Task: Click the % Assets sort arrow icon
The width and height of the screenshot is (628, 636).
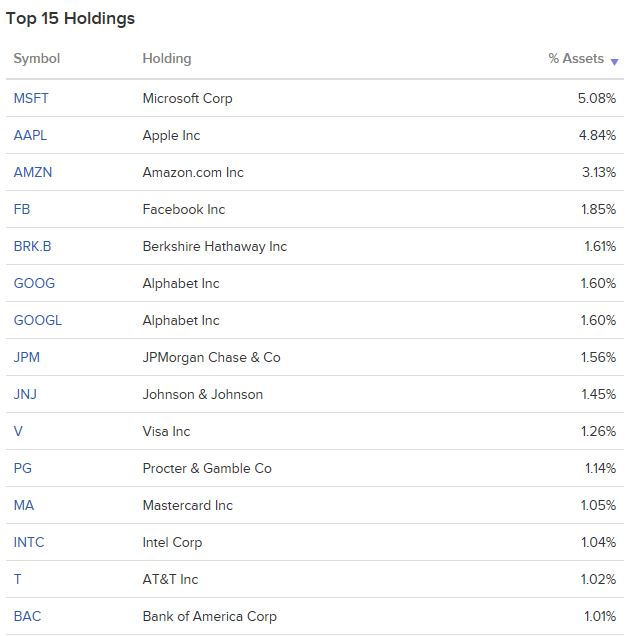Action: (x=614, y=62)
